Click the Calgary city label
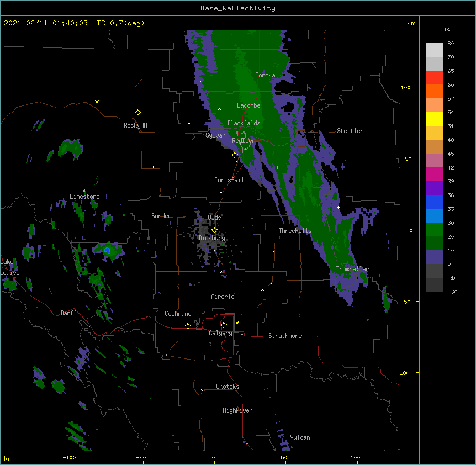 220,333
